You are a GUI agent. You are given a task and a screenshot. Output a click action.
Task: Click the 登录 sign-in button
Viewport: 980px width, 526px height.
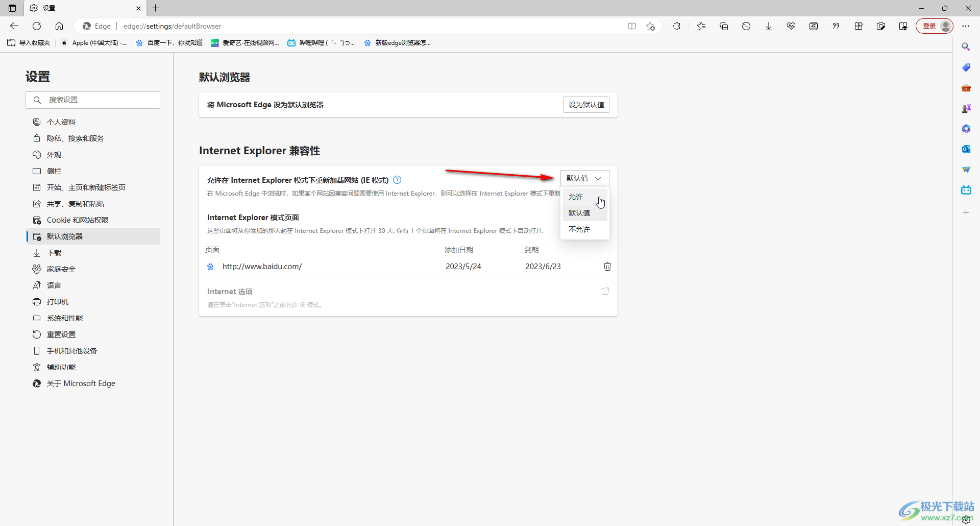[x=934, y=26]
